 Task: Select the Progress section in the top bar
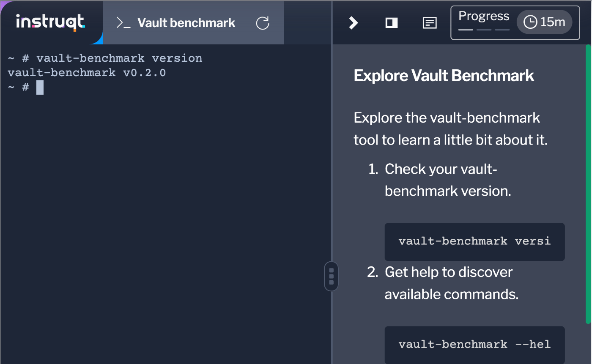[483, 16]
